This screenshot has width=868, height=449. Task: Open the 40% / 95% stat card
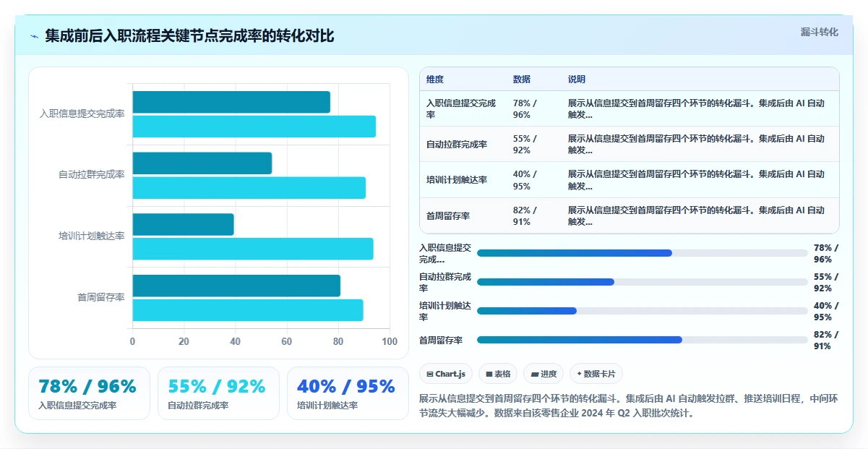pyautogui.click(x=348, y=393)
